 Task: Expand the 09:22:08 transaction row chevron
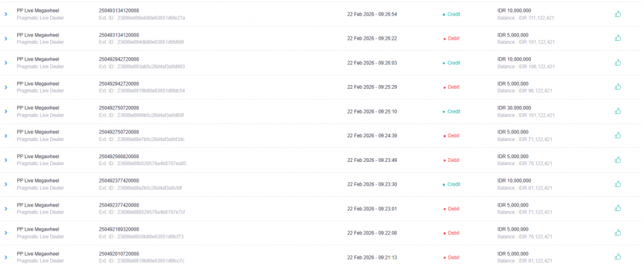[x=6, y=233]
